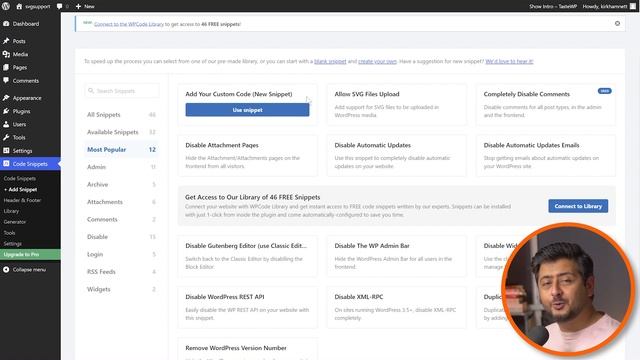Select the All Snippets category

pos(121,115)
